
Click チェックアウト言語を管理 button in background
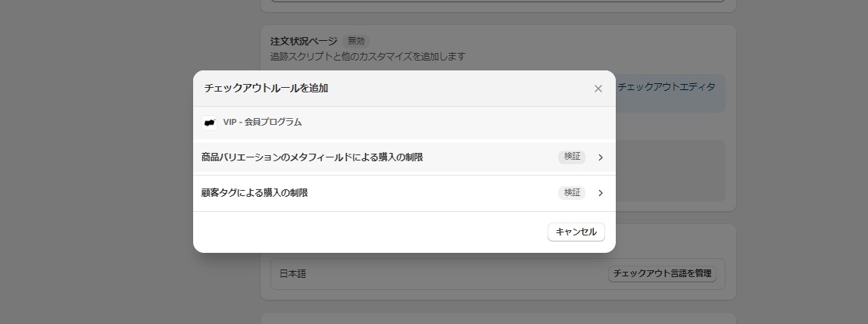[662, 274]
